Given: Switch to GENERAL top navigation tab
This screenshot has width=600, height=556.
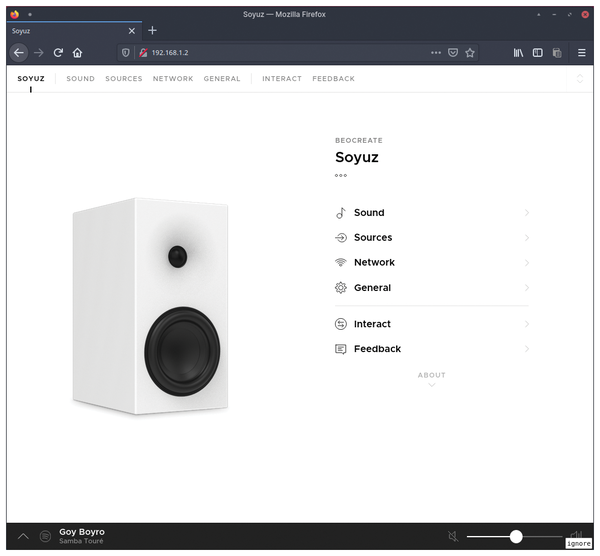Looking at the screenshot, I should [x=222, y=79].
